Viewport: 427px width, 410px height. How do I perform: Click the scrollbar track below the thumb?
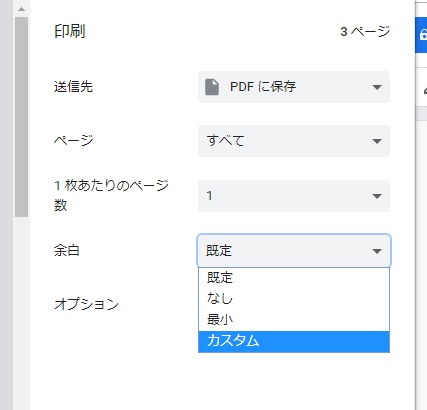21,313
